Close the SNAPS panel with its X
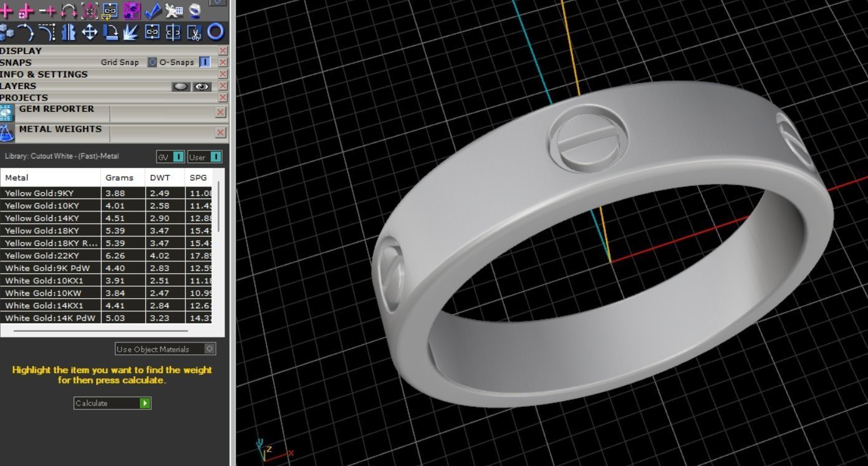 click(223, 62)
